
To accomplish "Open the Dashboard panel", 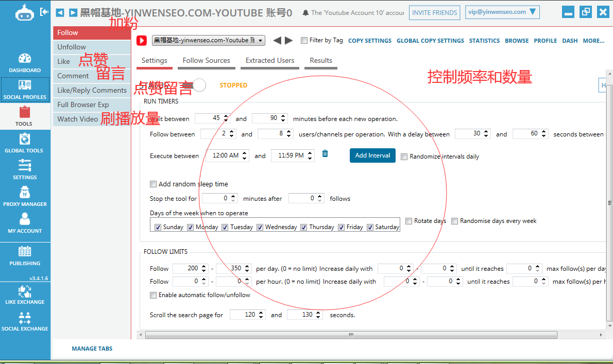I will click(x=25, y=61).
